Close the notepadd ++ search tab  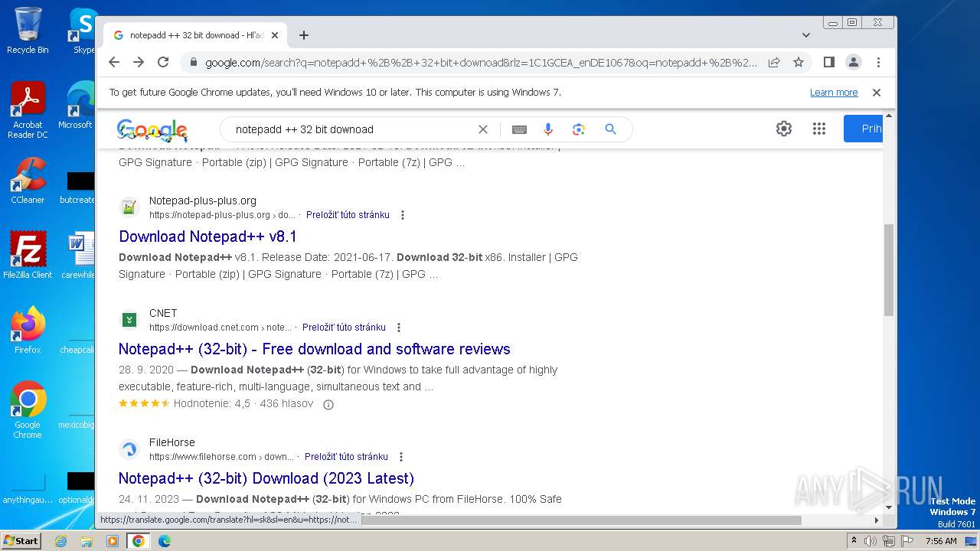(x=275, y=35)
